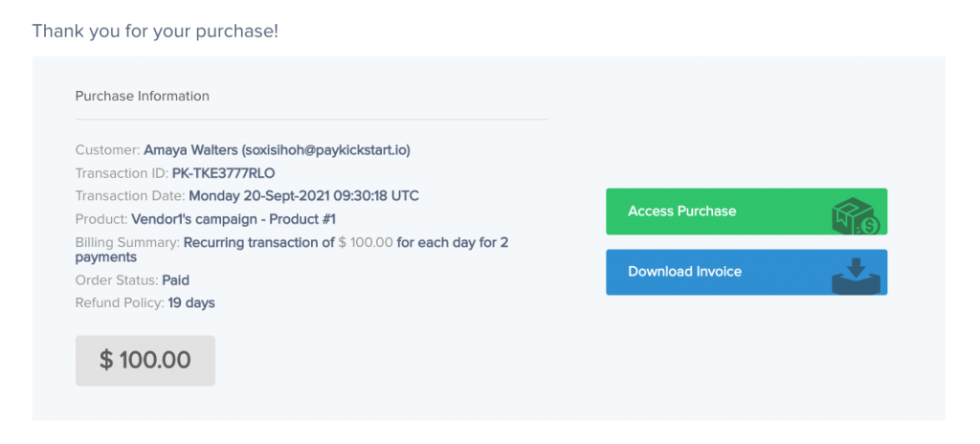Click the Customer field label

click(x=107, y=150)
